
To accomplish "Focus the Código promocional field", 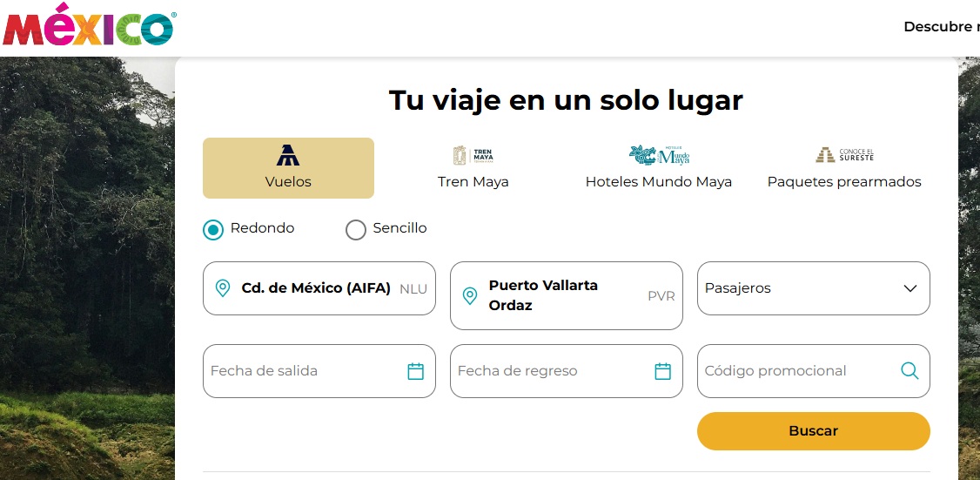I will (x=814, y=371).
